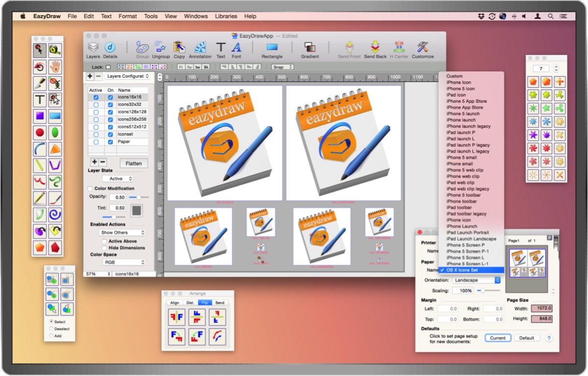Screen dimensions: 588x376
Task: Enable the Color Modification checkbox
Action: (90, 188)
